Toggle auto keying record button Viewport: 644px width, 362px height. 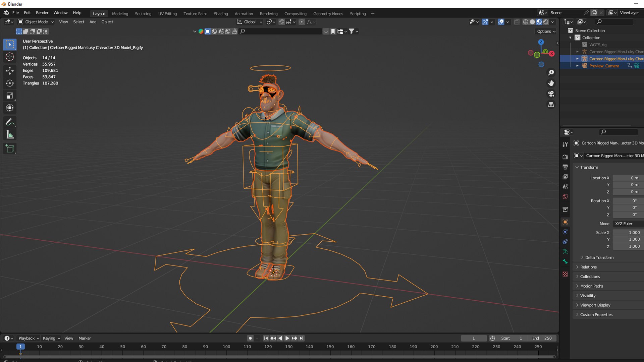tap(250, 338)
